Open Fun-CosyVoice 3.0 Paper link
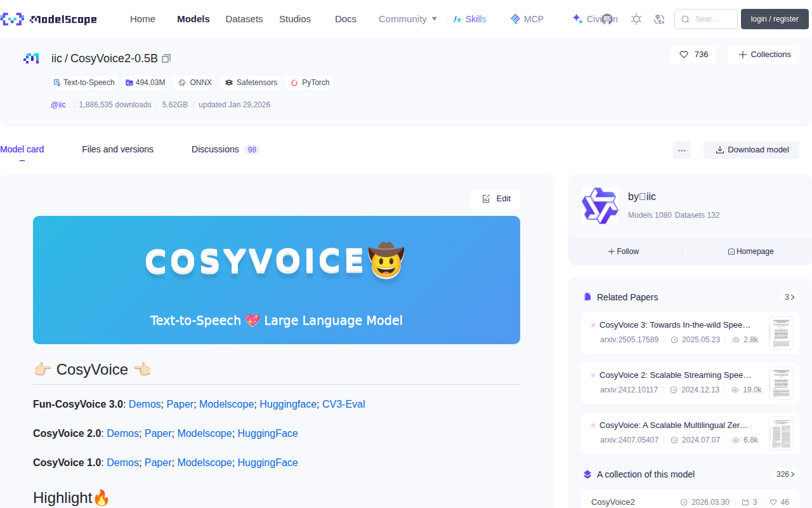 click(x=180, y=404)
